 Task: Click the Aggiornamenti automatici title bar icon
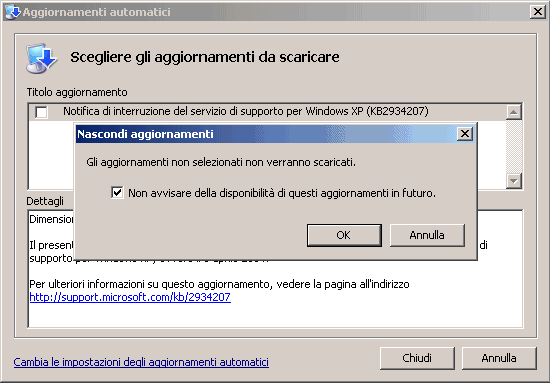click(13, 12)
